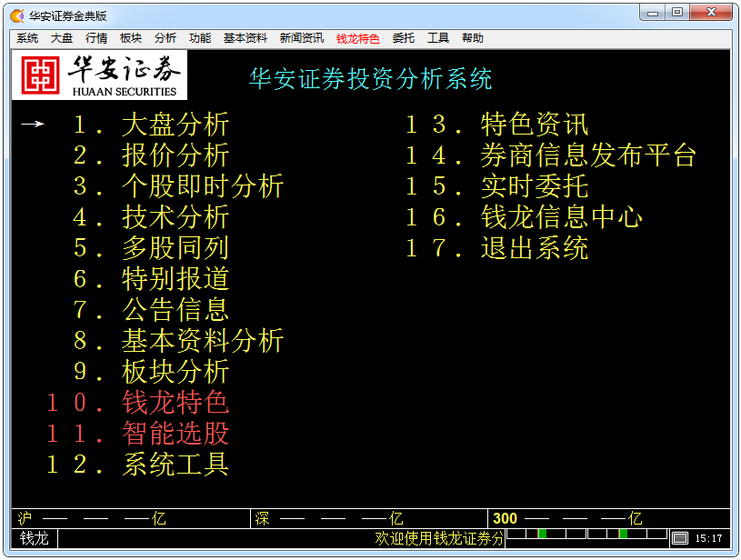Click the 300 index status panel
This screenshot has height=560, width=741.
[609, 519]
